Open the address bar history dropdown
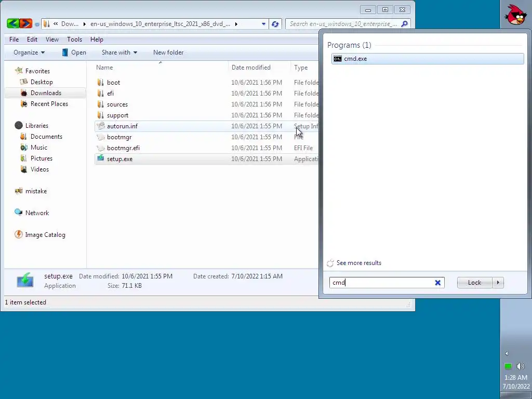The height and width of the screenshot is (399, 532). [x=263, y=24]
